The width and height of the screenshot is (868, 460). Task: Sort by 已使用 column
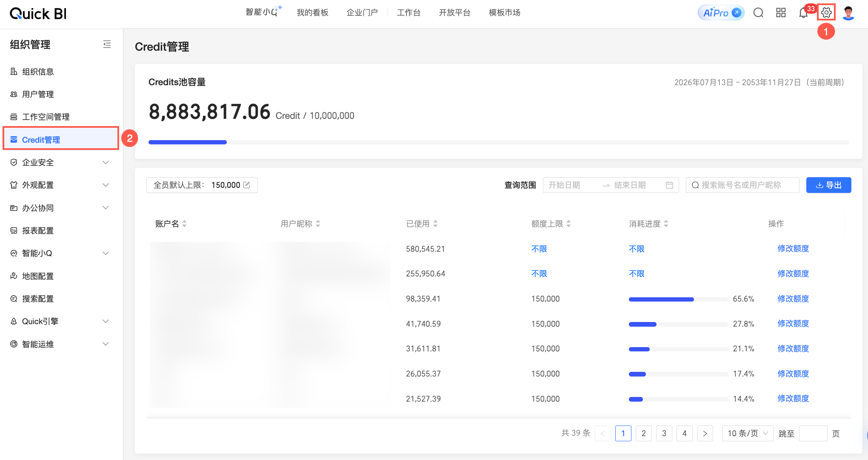(435, 224)
